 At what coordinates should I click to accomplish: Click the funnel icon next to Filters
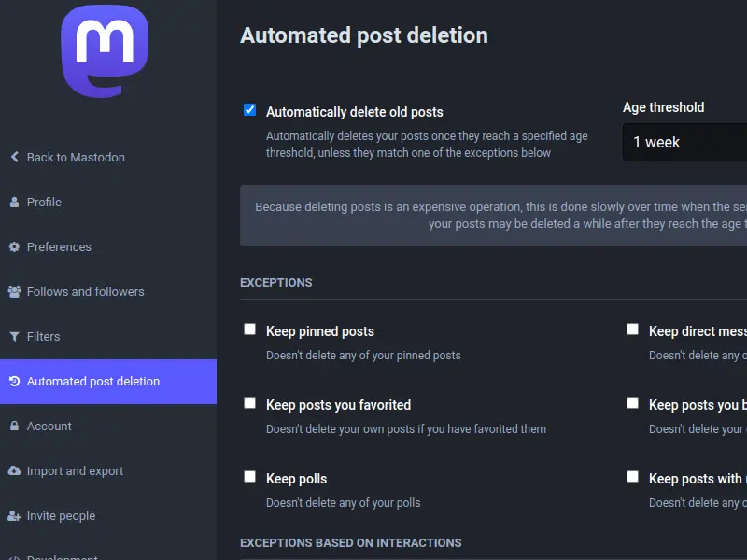tap(14, 337)
